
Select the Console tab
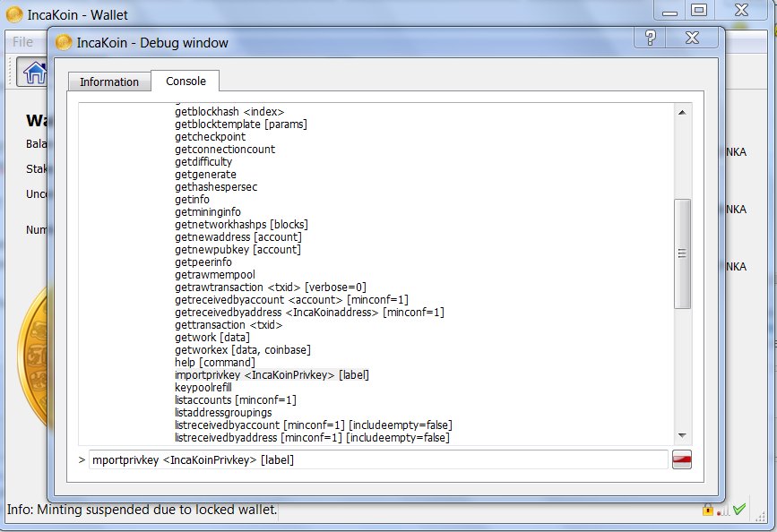[186, 81]
